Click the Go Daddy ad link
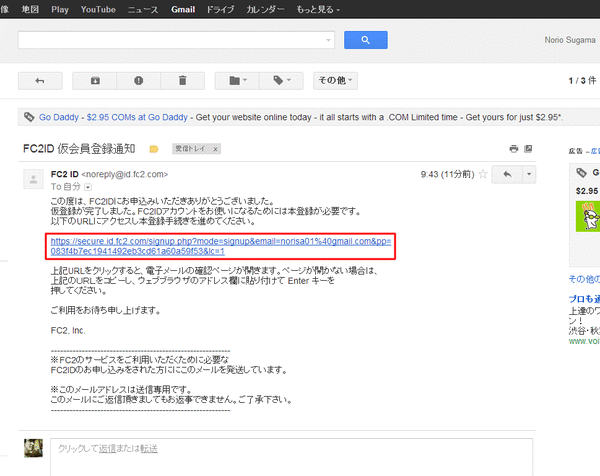The width and height of the screenshot is (600, 476). (59, 117)
